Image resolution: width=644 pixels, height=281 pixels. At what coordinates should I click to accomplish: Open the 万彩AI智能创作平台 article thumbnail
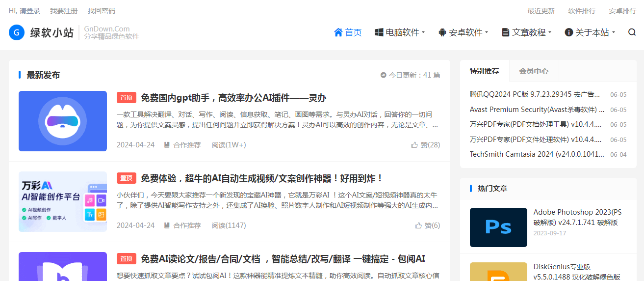click(63, 201)
